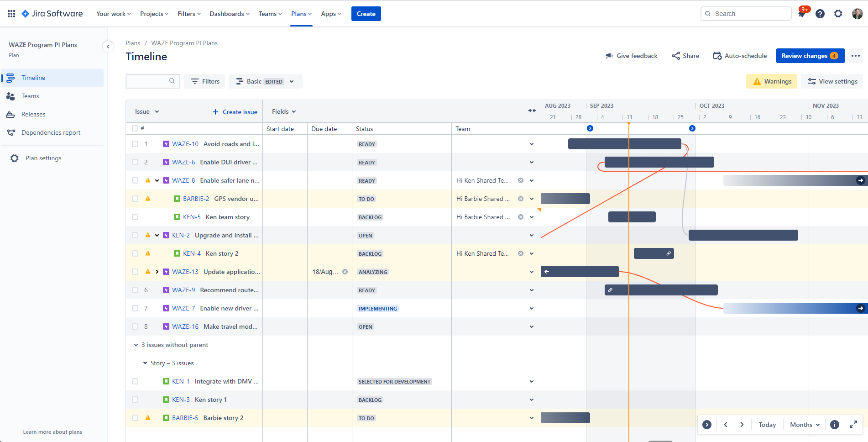Viewport: 868px width, 442px height.
Task: Open the timeline legend info icon
Action: [x=835, y=425]
